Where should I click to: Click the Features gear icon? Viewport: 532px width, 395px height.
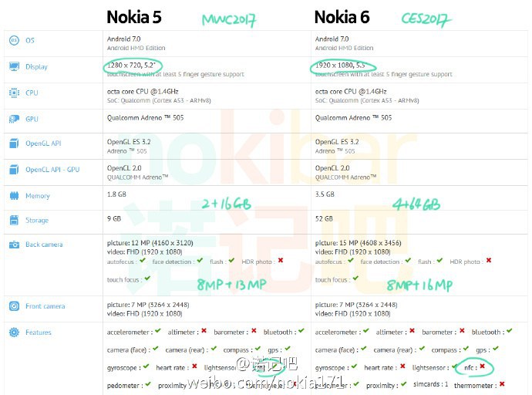pos(14,333)
